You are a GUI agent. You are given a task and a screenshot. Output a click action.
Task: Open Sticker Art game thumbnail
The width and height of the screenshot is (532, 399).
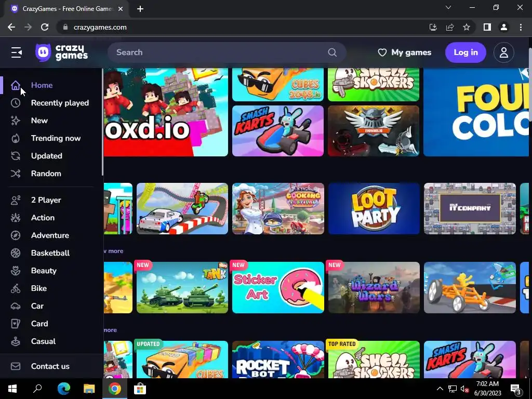[x=278, y=287]
